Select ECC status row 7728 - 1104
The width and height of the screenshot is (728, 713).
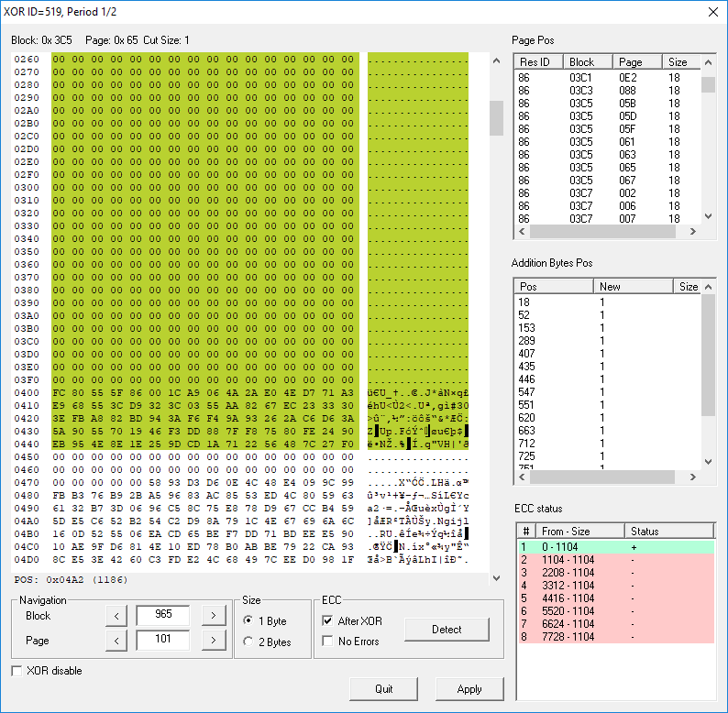615,636
